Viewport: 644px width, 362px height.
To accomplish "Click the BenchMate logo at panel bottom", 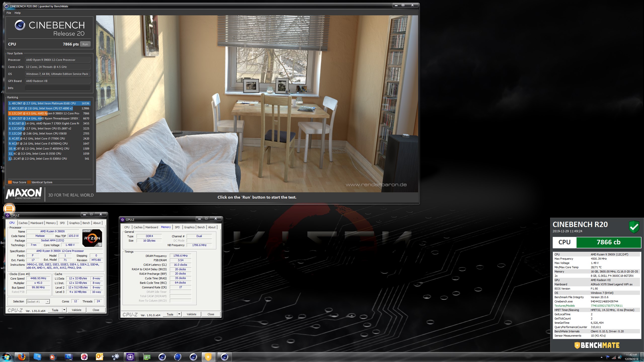I will (x=597, y=345).
